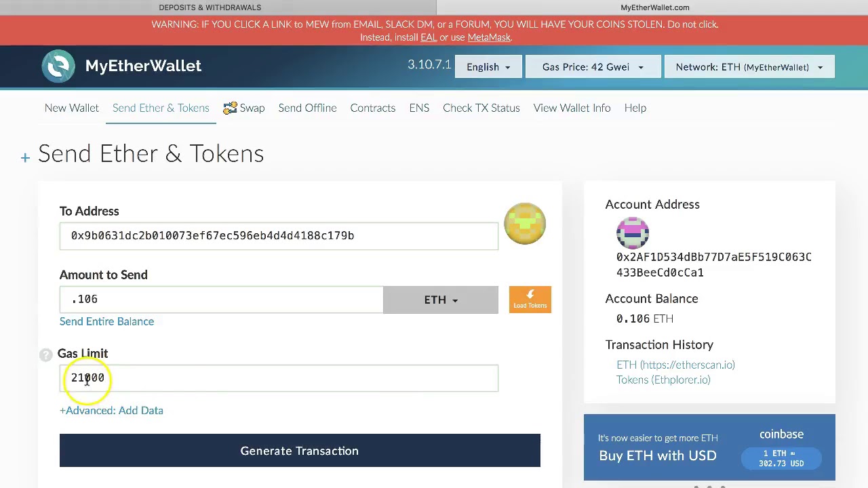
Task: Click the 0.106 ETH account balance value
Action: tap(645, 319)
